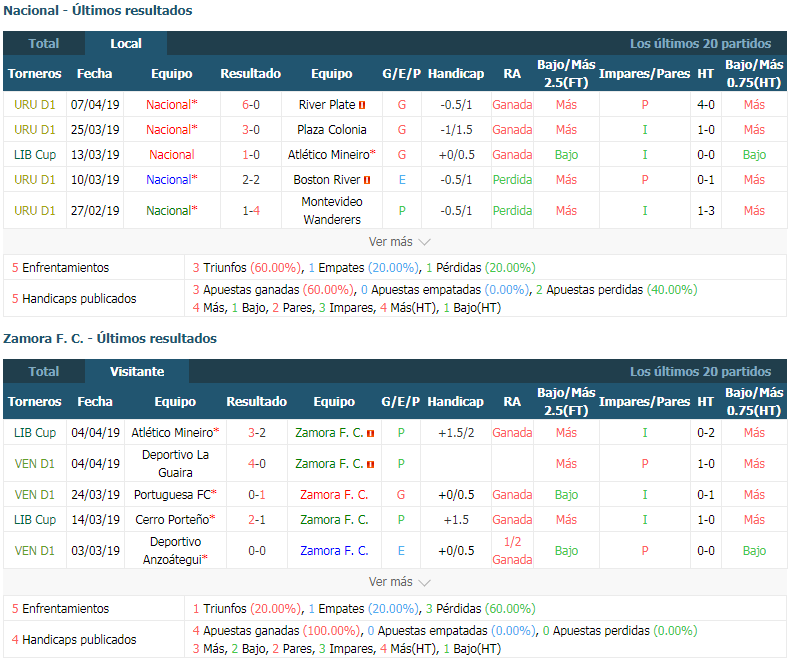The width and height of the screenshot is (789, 658).
Task: Click Montevideo Wanderers team name
Action: (x=332, y=211)
